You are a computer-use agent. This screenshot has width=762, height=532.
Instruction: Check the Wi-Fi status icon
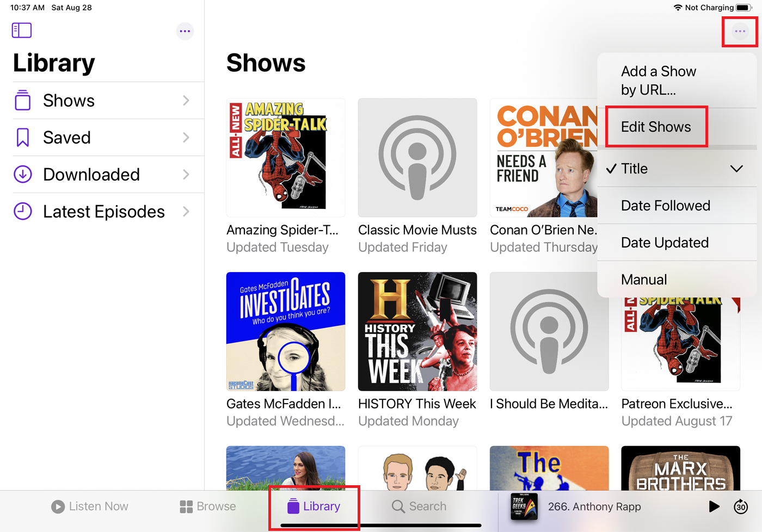678,8
